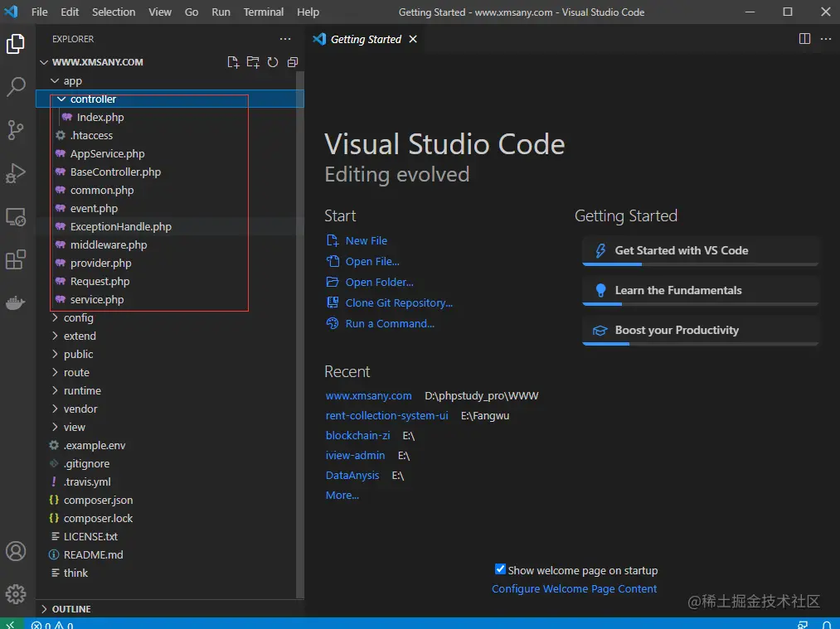Open the Go menu
Image resolution: width=840 pixels, height=629 pixels.
click(x=192, y=12)
